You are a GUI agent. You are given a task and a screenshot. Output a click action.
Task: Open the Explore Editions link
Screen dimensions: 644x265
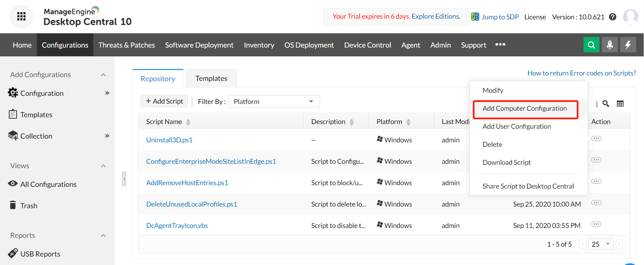(x=436, y=16)
